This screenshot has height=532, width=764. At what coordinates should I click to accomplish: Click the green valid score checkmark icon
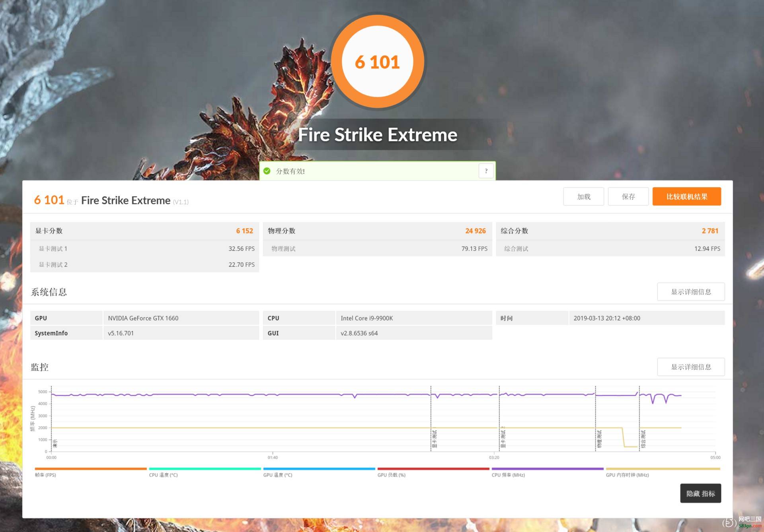click(267, 171)
